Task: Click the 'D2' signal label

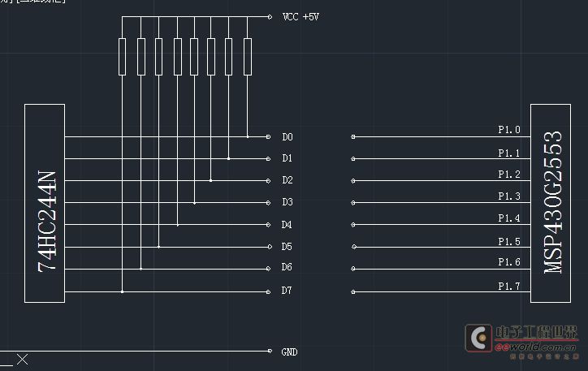Action: click(x=288, y=180)
